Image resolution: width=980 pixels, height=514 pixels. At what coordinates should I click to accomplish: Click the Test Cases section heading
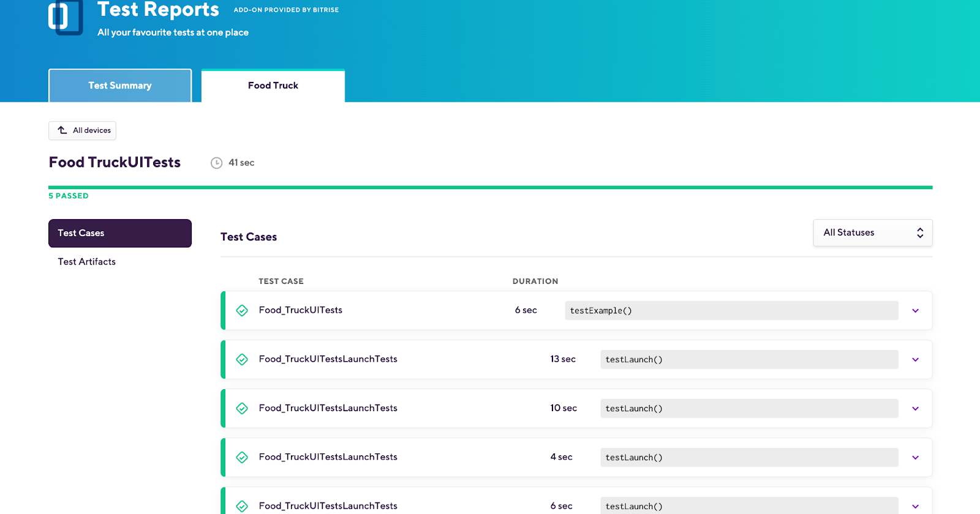click(249, 237)
